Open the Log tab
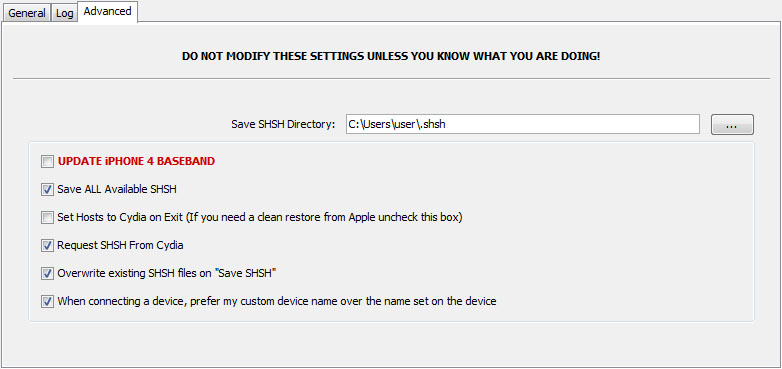Screen dimensions: 782x369 click(64, 13)
